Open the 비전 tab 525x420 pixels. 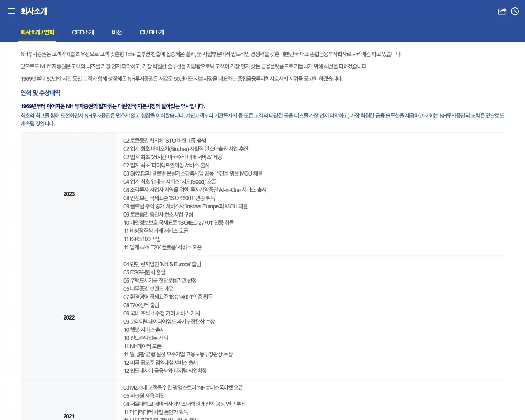click(117, 32)
